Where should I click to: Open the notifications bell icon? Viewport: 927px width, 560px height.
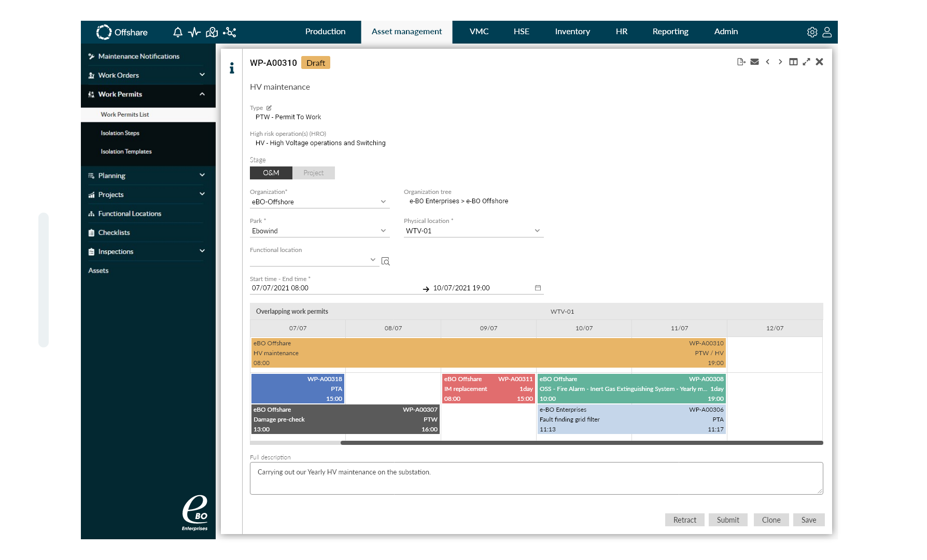click(x=178, y=32)
